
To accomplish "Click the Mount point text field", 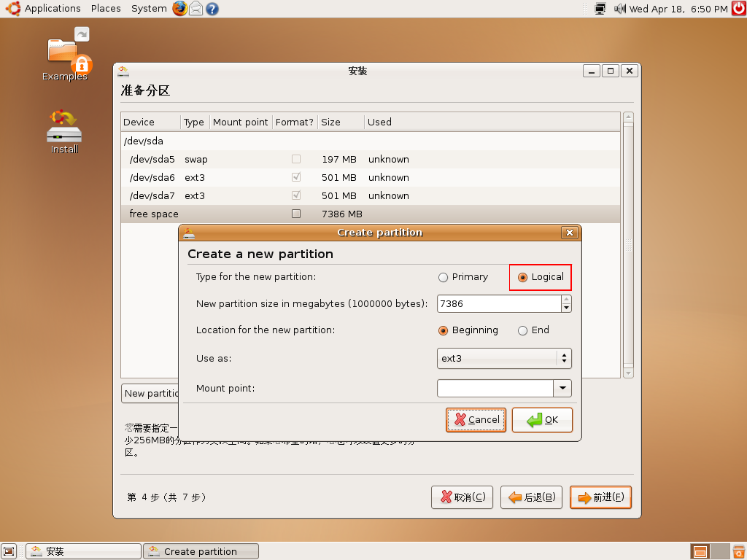I will pyautogui.click(x=495, y=388).
